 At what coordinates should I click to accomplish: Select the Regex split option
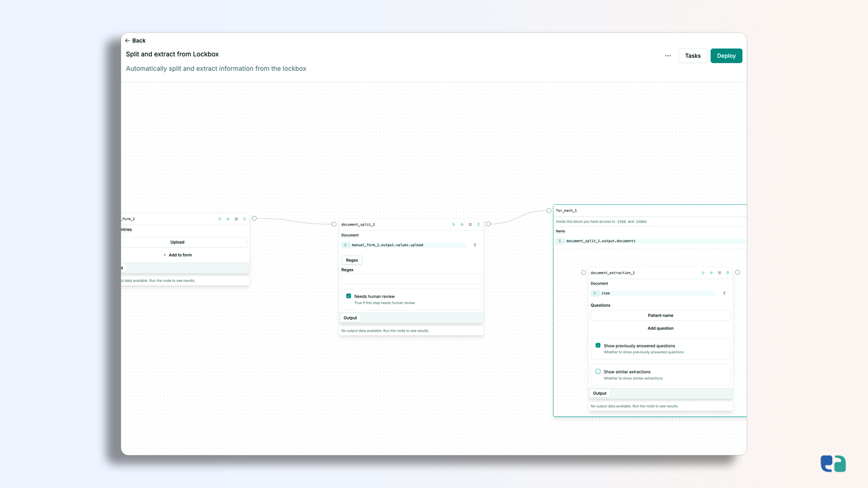coord(352,260)
